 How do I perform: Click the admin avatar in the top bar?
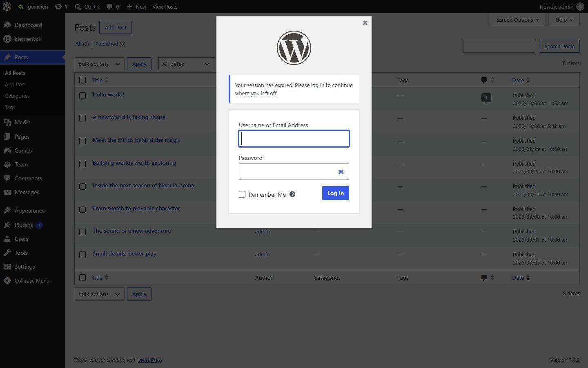[x=580, y=7]
